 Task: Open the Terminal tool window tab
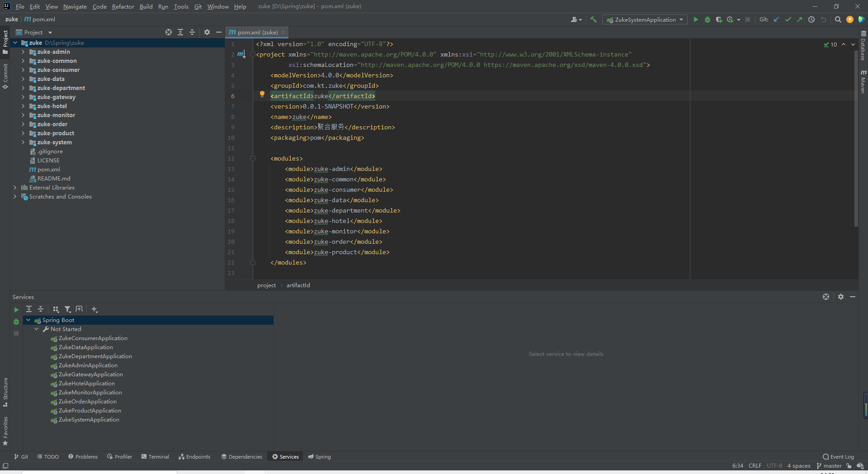155,457
